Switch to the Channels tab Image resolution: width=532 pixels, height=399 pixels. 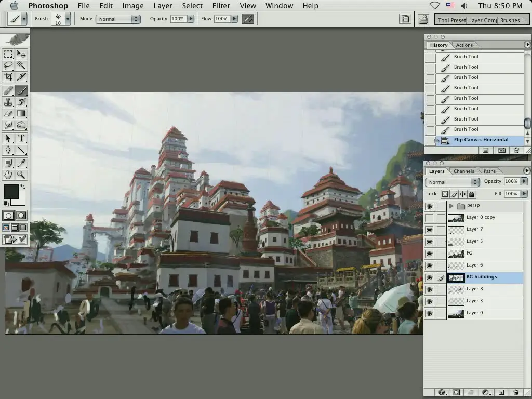463,171
